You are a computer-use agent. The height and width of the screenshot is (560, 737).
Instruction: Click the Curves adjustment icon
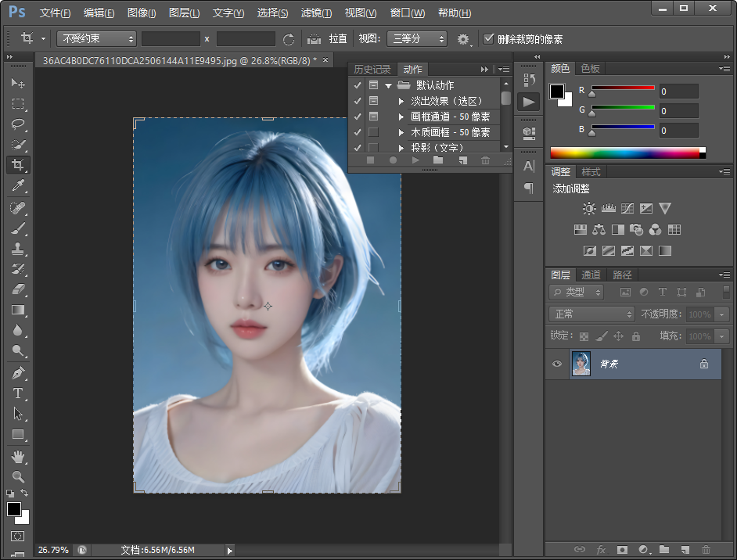tap(627, 207)
